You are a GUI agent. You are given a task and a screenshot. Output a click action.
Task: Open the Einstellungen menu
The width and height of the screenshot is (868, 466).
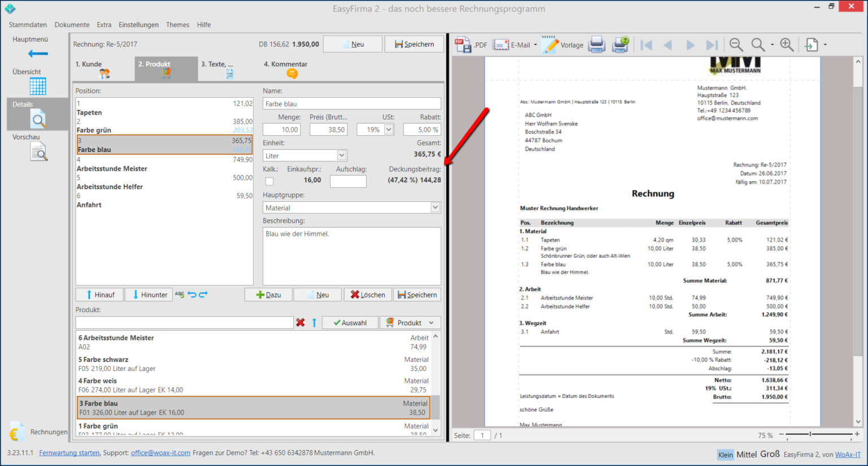138,25
